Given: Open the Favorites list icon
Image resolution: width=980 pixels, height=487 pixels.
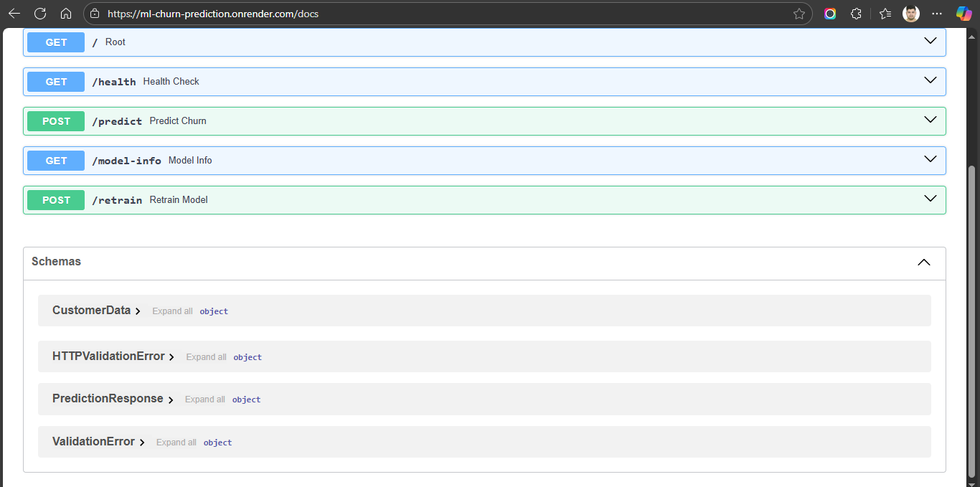Looking at the screenshot, I should click(x=885, y=14).
